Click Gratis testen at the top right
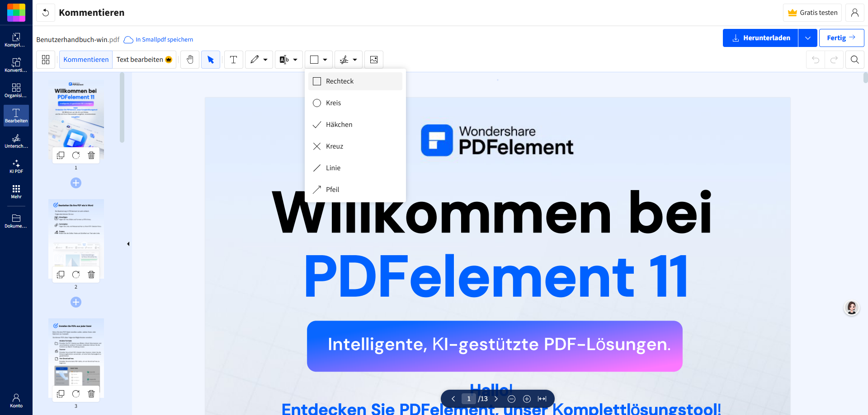 [812, 12]
